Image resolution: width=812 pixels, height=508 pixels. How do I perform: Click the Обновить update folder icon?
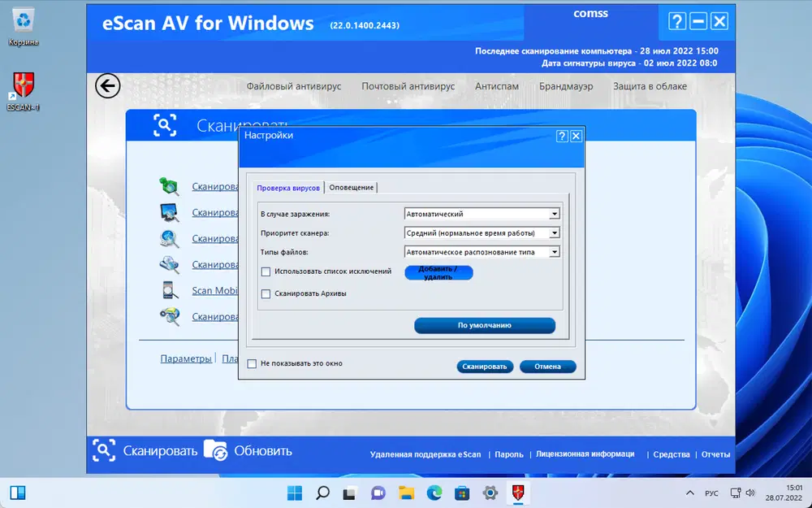215,450
